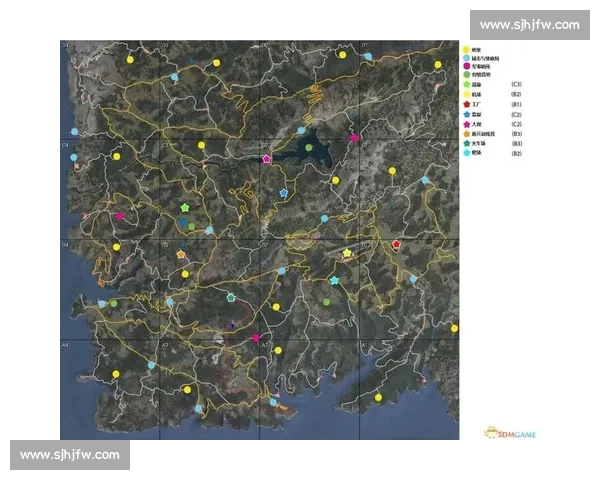Image resolution: width=600 pixels, height=480 pixels.
Task: Click the green star marker on the map
Action: pos(185,208)
